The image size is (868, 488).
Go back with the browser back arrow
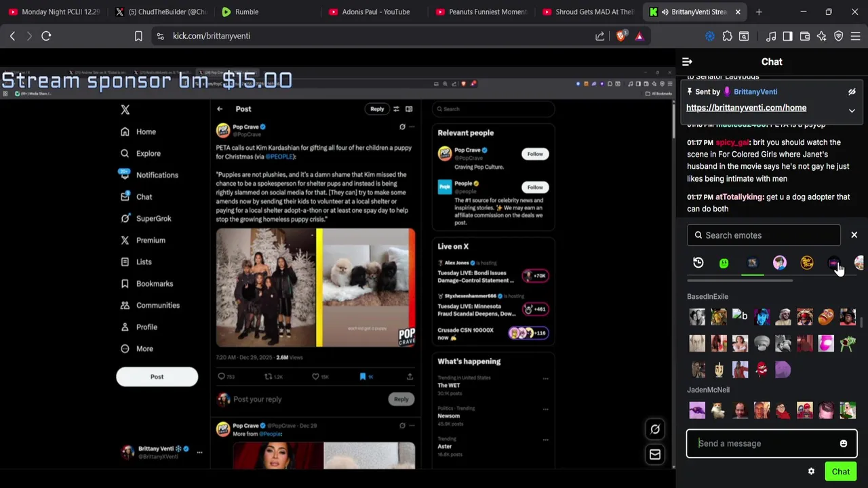[x=12, y=36]
